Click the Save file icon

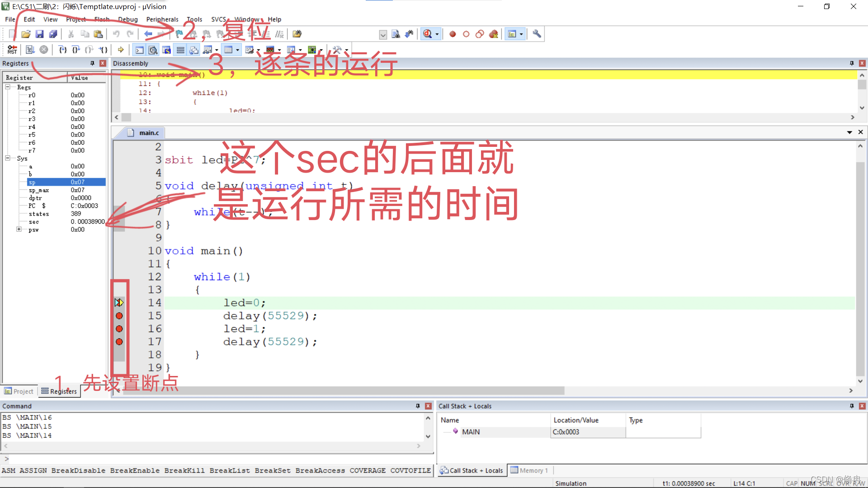pyautogui.click(x=39, y=34)
